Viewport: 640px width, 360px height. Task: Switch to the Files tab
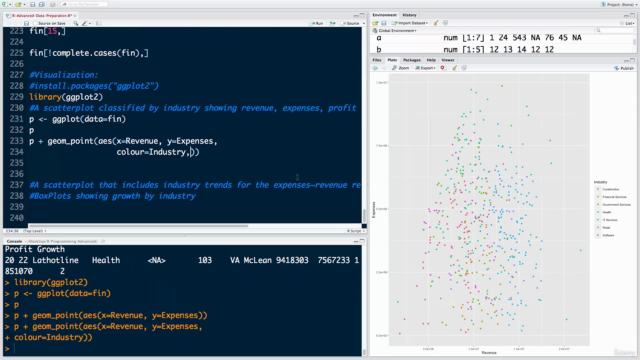pyautogui.click(x=377, y=60)
